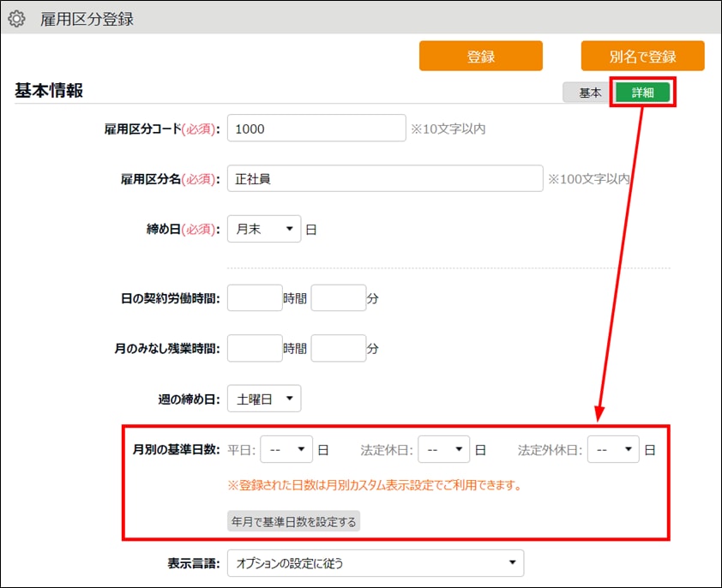Click the 基本情報 section heading
722x588 pixels.
49,91
